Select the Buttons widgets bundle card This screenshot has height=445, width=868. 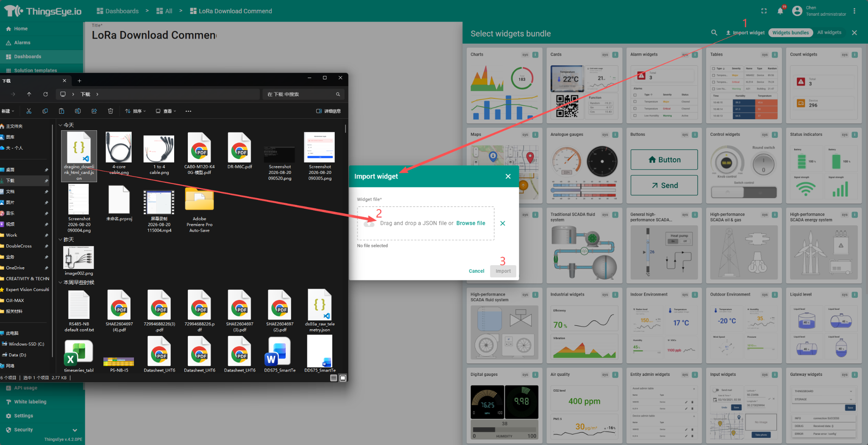664,166
